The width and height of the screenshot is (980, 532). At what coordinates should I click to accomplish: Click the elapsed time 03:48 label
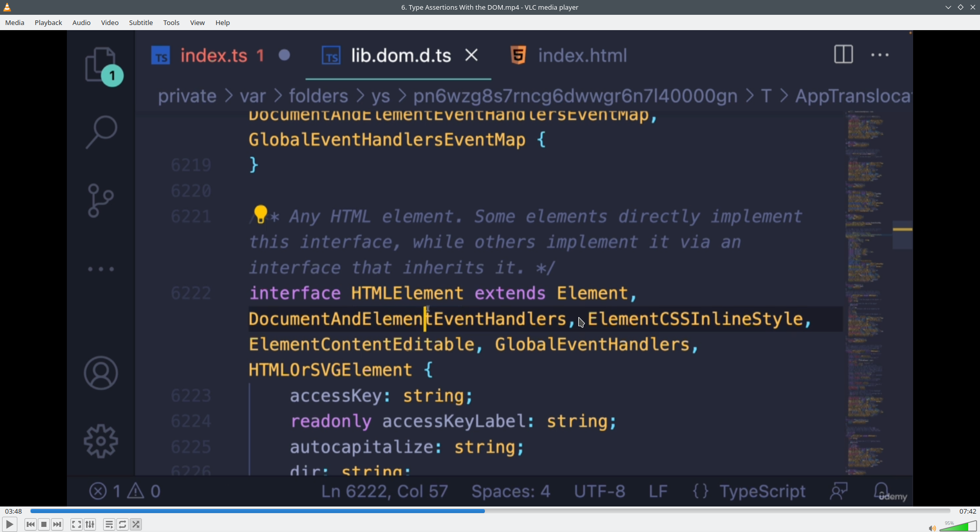(x=14, y=511)
